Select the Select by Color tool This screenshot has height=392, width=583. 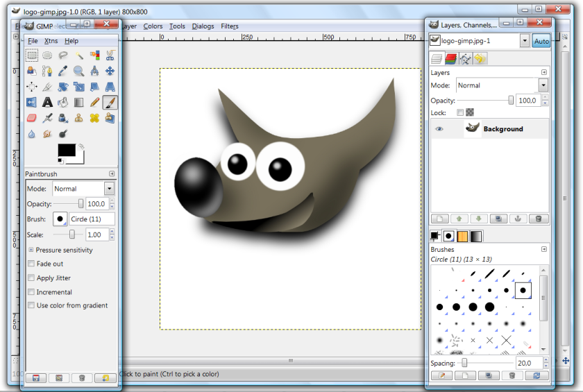click(x=94, y=56)
